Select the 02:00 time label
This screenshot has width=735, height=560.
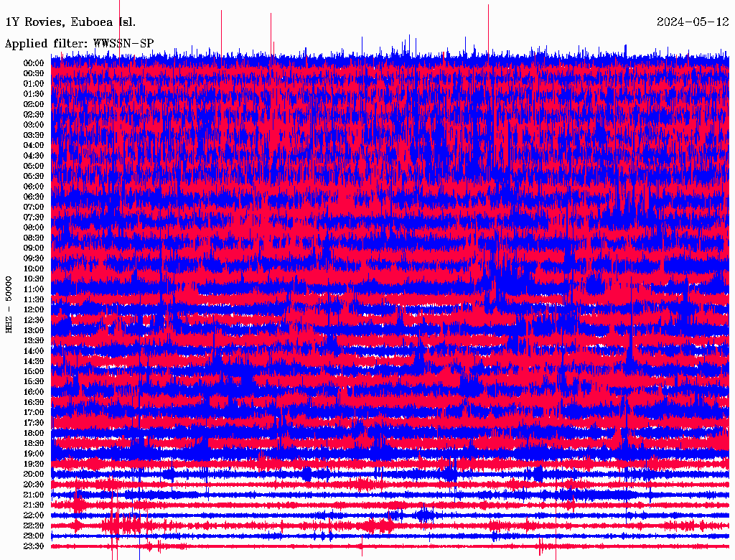(x=34, y=105)
